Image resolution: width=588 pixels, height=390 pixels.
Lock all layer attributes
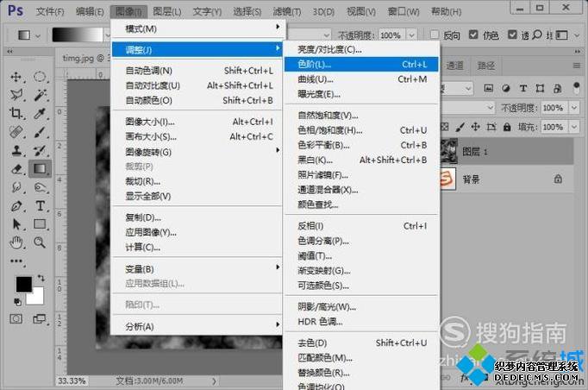pos(507,127)
